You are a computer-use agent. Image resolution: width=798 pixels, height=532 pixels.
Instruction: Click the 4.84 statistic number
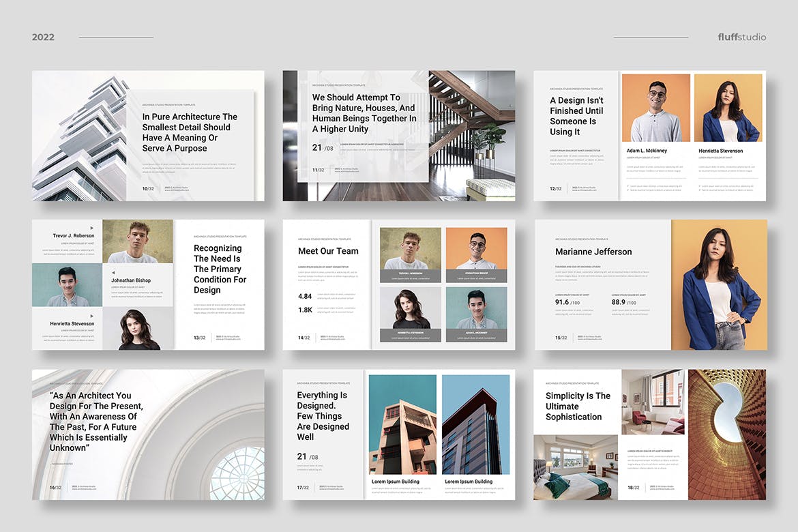point(305,296)
